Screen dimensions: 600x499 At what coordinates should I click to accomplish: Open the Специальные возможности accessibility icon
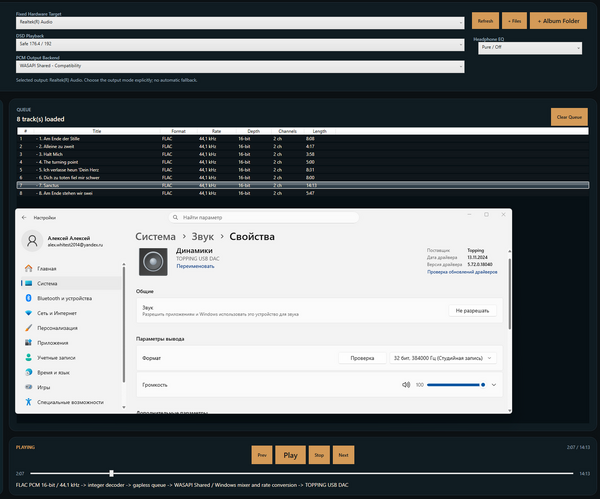pyautogui.click(x=28, y=402)
